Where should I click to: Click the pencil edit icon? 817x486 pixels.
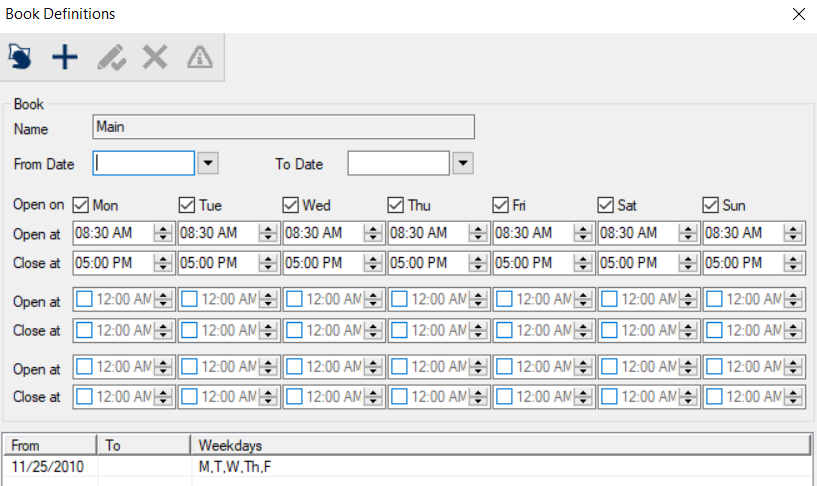point(110,57)
